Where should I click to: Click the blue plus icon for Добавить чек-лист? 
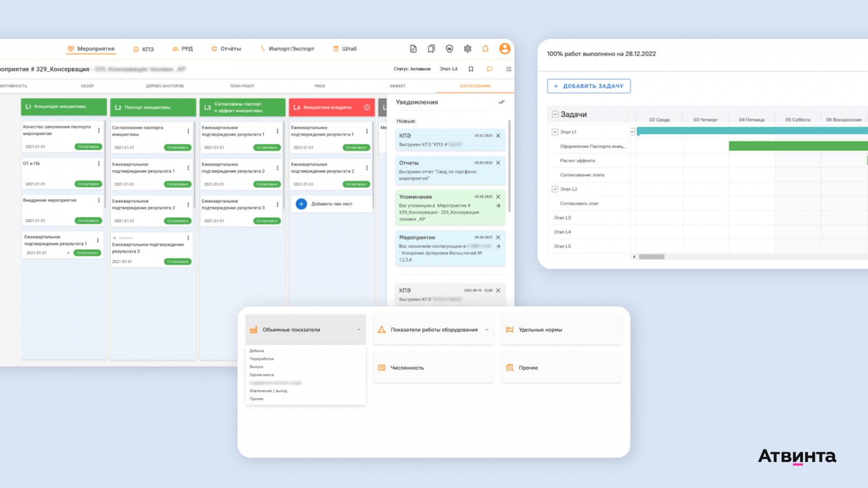click(301, 204)
